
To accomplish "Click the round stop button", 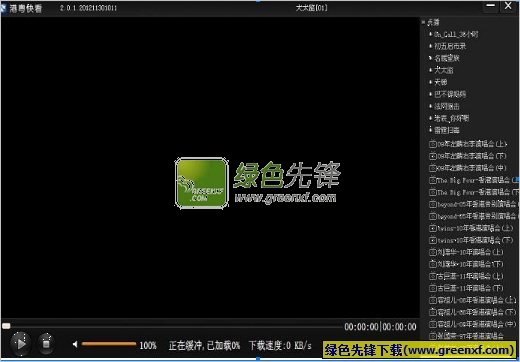I will pyautogui.click(x=46, y=343).
